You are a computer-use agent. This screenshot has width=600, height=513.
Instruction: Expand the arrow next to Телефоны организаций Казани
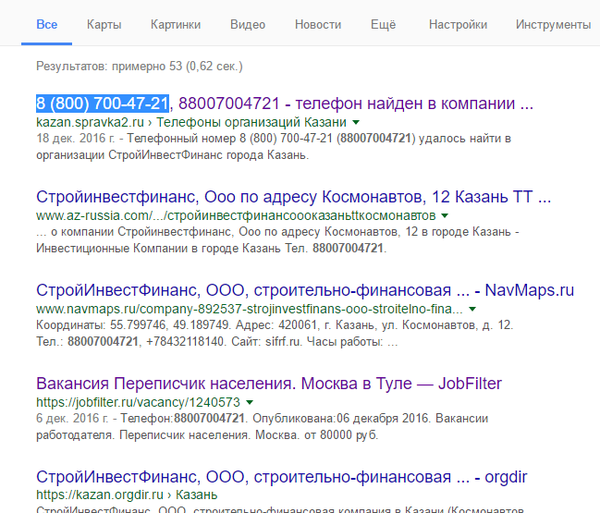pyautogui.click(x=355, y=123)
